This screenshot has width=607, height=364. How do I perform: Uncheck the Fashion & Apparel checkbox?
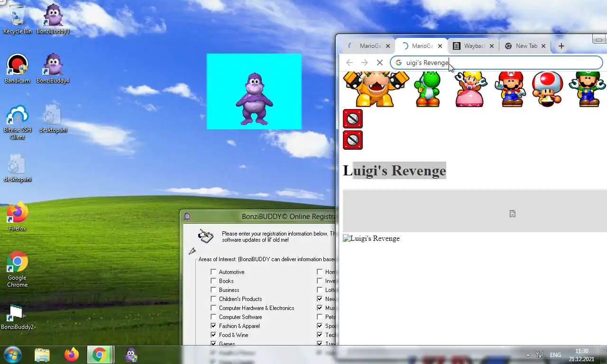(x=213, y=326)
